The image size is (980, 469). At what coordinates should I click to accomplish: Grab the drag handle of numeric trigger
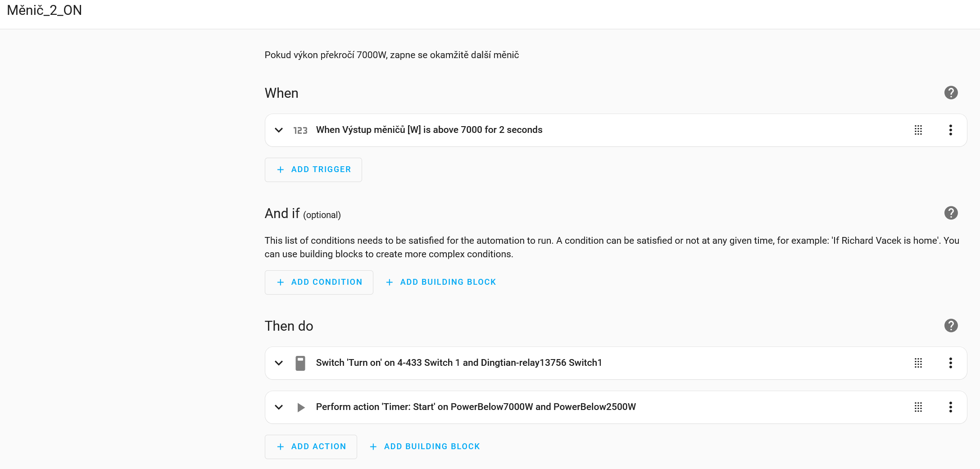(918, 130)
